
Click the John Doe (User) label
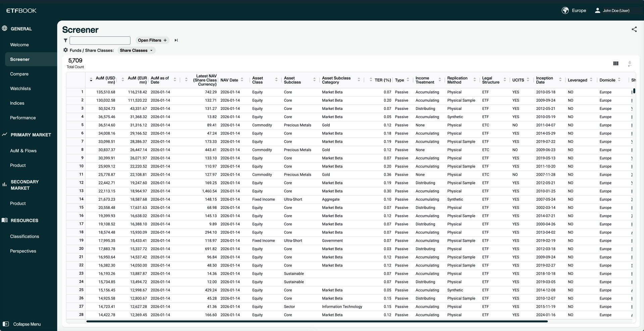pyautogui.click(x=616, y=11)
